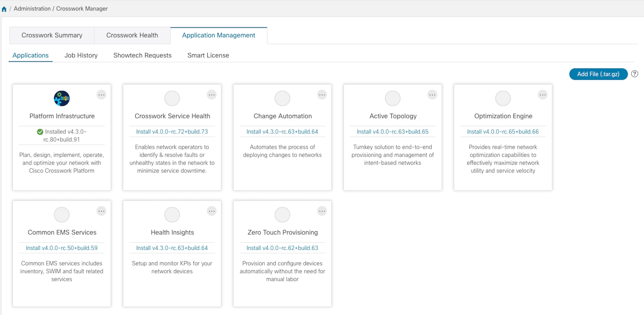Switch to the Crosswork Health tab
The width and height of the screenshot is (644, 315).
pyautogui.click(x=132, y=35)
